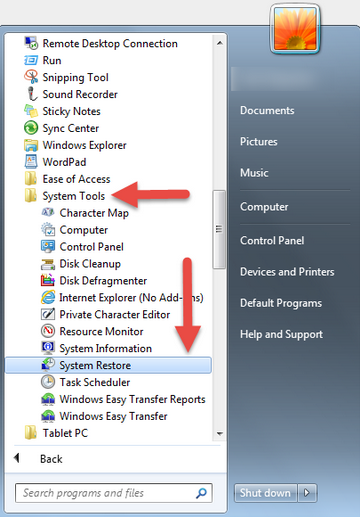Click the Resource Monitor gauge icon
The height and width of the screenshot is (517, 360).
pyautogui.click(x=48, y=331)
